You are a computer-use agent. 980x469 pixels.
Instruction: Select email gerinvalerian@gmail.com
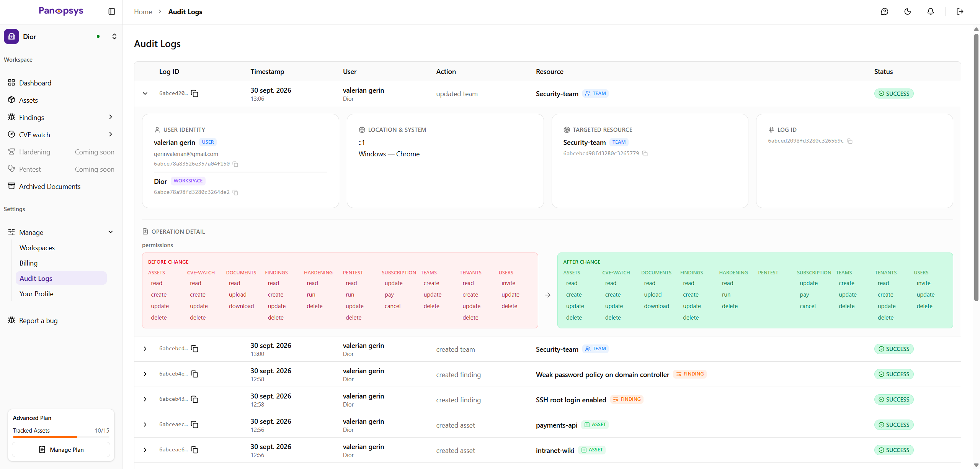click(x=186, y=154)
